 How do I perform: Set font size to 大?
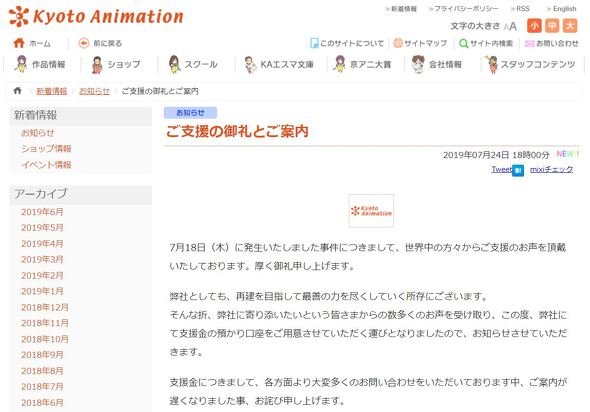[x=570, y=26]
